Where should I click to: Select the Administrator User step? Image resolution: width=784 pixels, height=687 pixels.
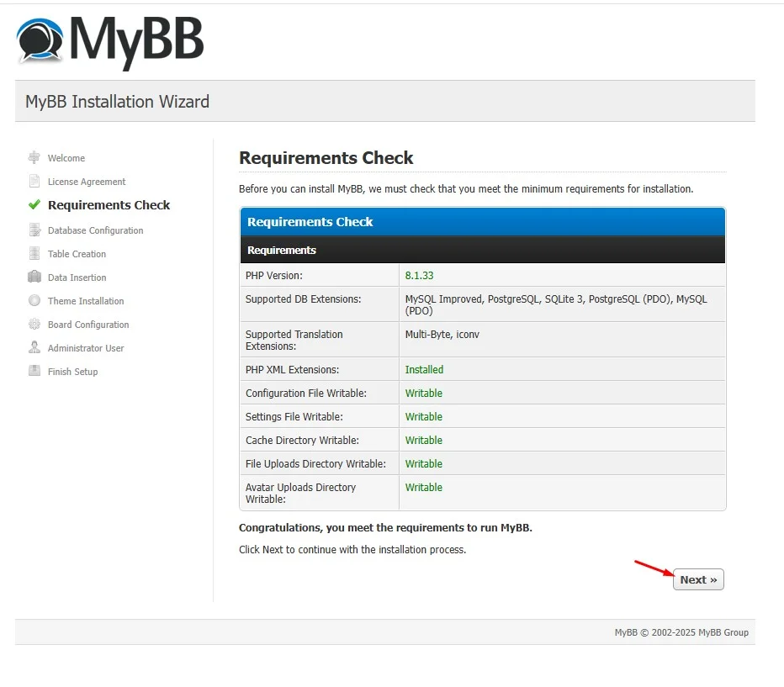(86, 348)
